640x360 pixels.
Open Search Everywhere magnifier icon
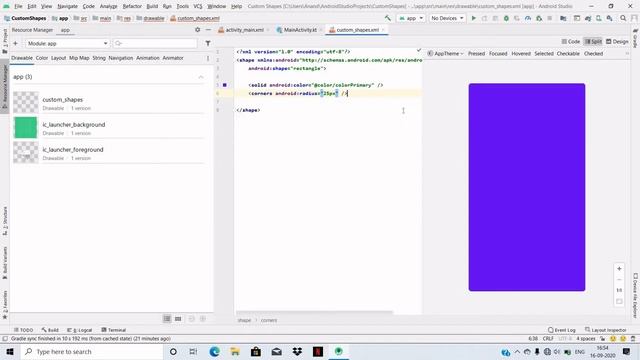click(x=623, y=18)
